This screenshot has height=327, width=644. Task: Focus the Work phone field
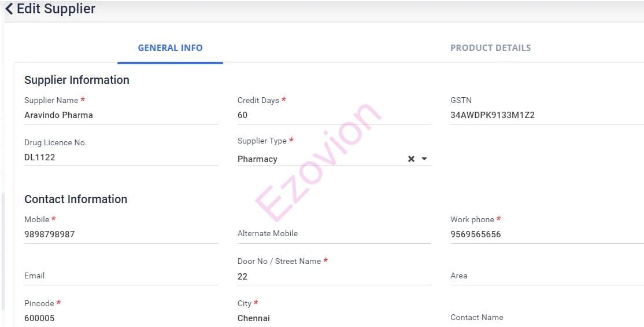pos(546,234)
